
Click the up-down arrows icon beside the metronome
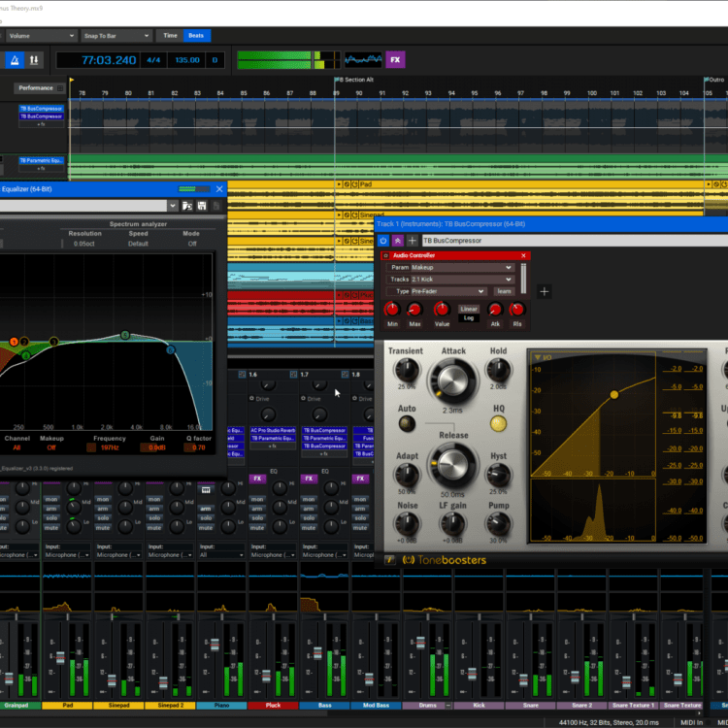[34, 60]
